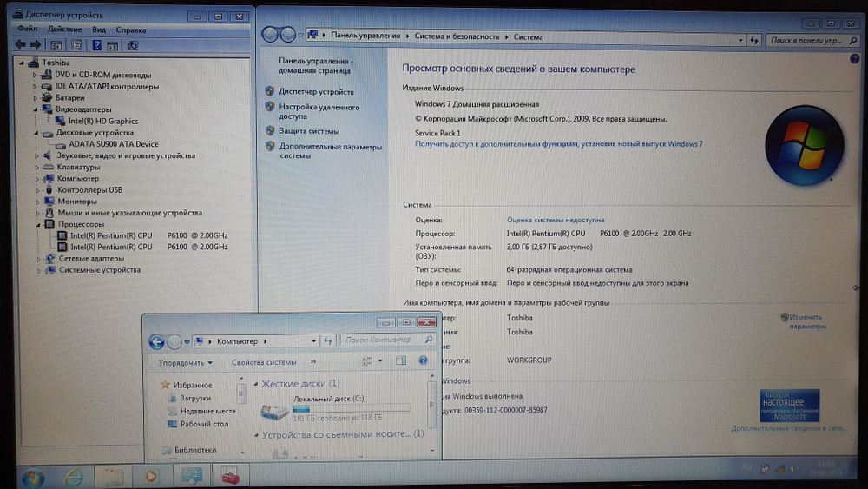Image resolution: width=868 pixels, height=489 pixels.
Task: Open Файл menu in Device Manager
Action: [x=28, y=29]
